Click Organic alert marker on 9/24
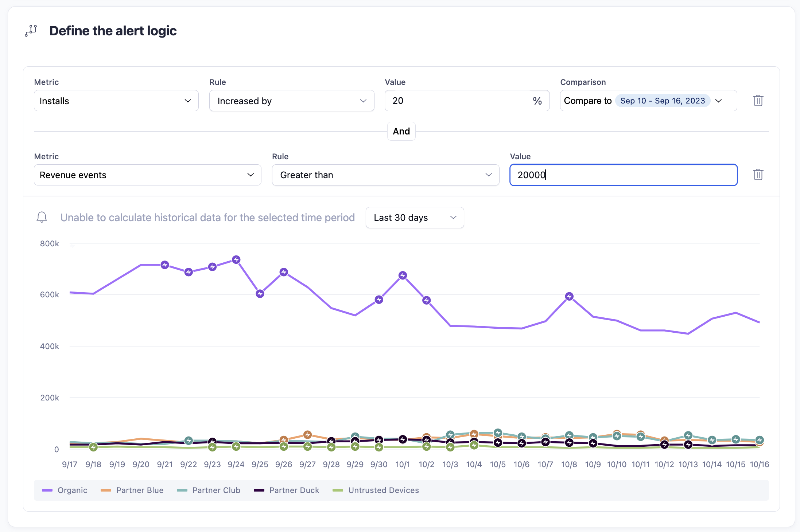 (236, 260)
